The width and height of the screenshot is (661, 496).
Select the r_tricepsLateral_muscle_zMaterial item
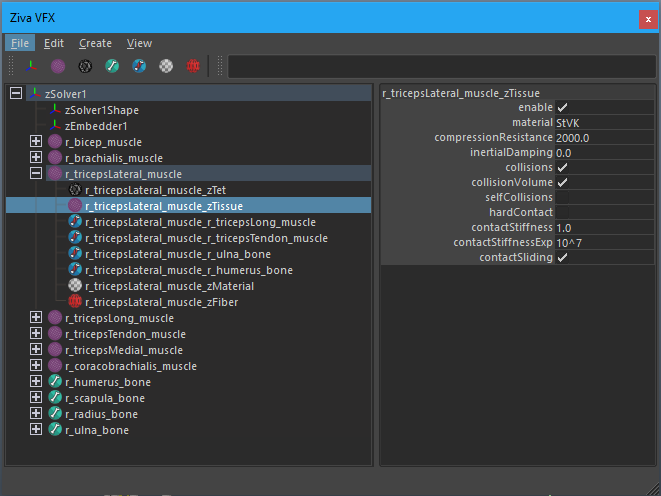click(169, 286)
